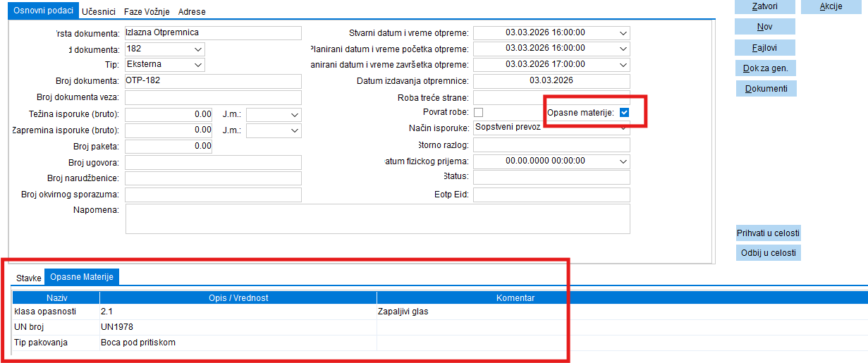Image resolution: width=868 pixels, height=363 pixels.
Task: Expand weight J.m. unit dropdown
Action: (x=294, y=114)
